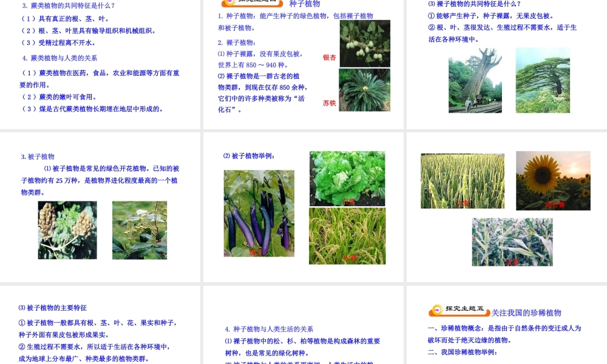The width and height of the screenshot is (607, 364).
Task: Select the line beginning '一、珍稀植物概念'
Action: click(504, 328)
